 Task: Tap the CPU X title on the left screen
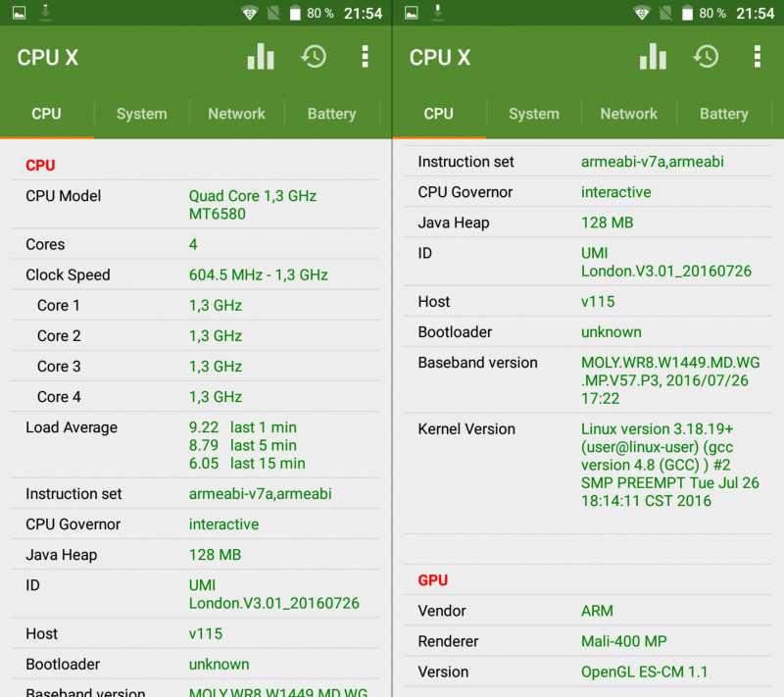pyautogui.click(x=47, y=58)
